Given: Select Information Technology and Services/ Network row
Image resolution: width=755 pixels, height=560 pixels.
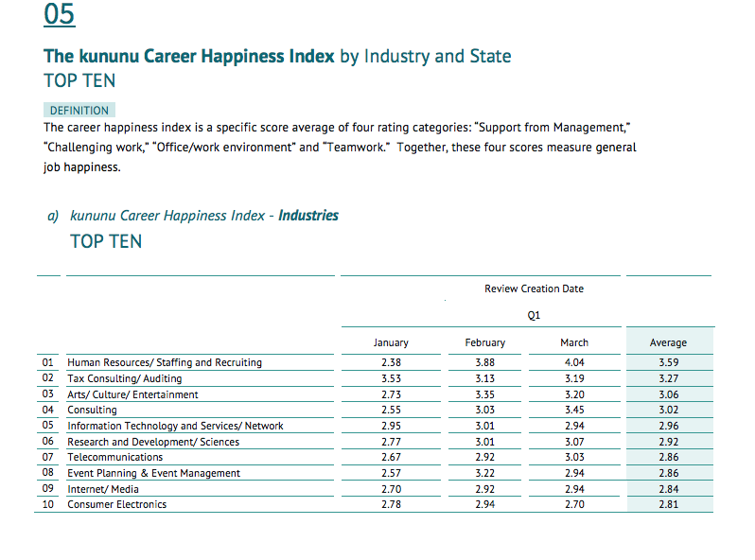Looking at the screenshot, I should coord(175,426).
